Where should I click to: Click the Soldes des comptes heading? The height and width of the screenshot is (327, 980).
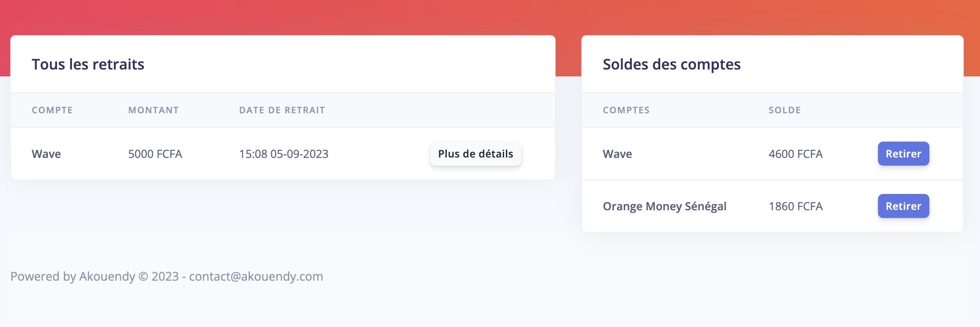671,64
